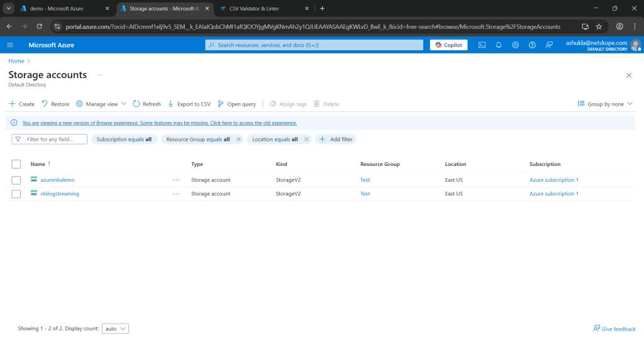
Task: Open the Azure portal hamburger menu
Action: (10, 45)
